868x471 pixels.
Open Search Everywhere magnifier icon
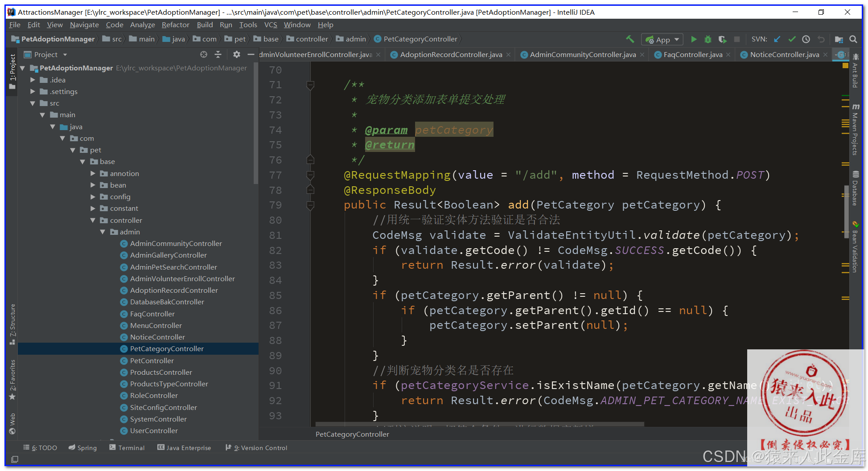click(x=853, y=39)
